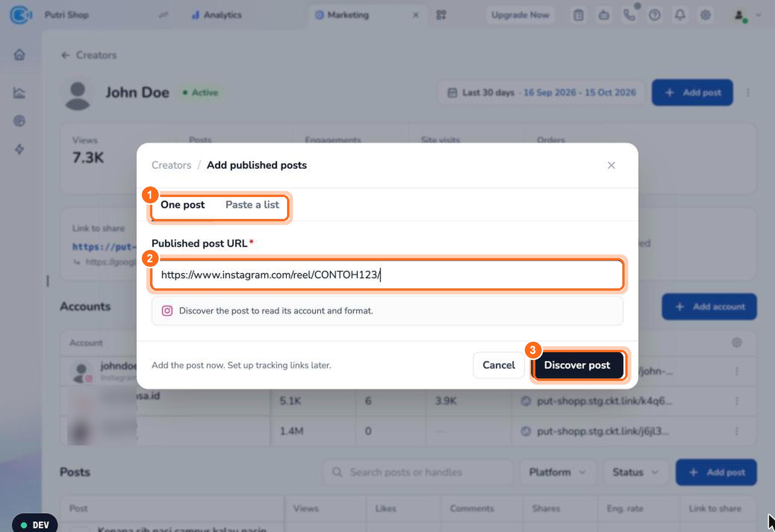This screenshot has height=532, width=775.
Task: Close the Marketing tab
Action: point(415,15)
